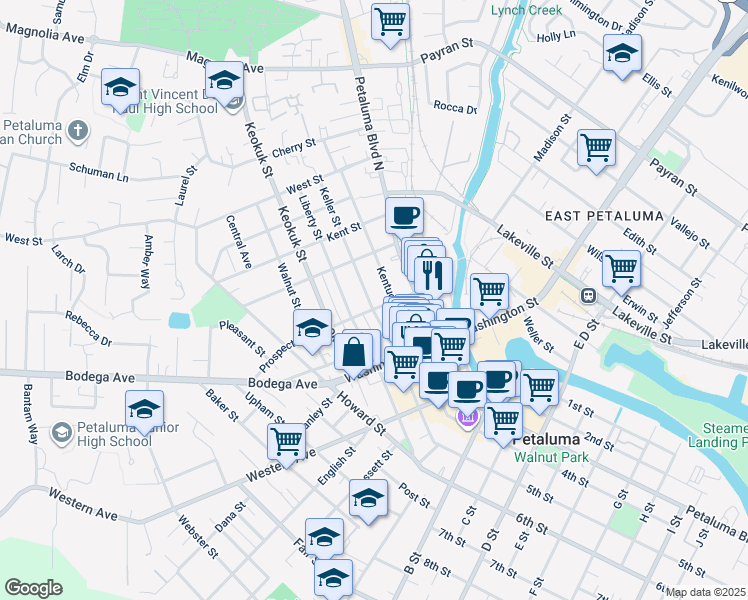This screenshot has height=600, width=748.
Task: Open the fork and knife restaurant marker
Action: click(x=433, y=274)
